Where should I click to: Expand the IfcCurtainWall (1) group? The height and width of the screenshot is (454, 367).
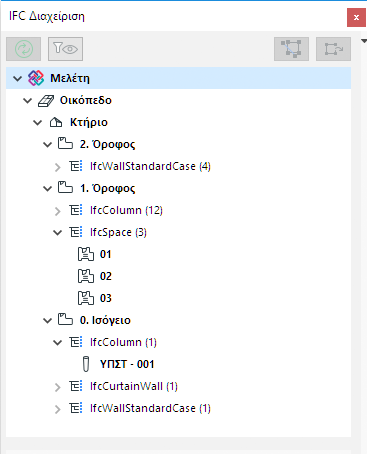point(58,387)
